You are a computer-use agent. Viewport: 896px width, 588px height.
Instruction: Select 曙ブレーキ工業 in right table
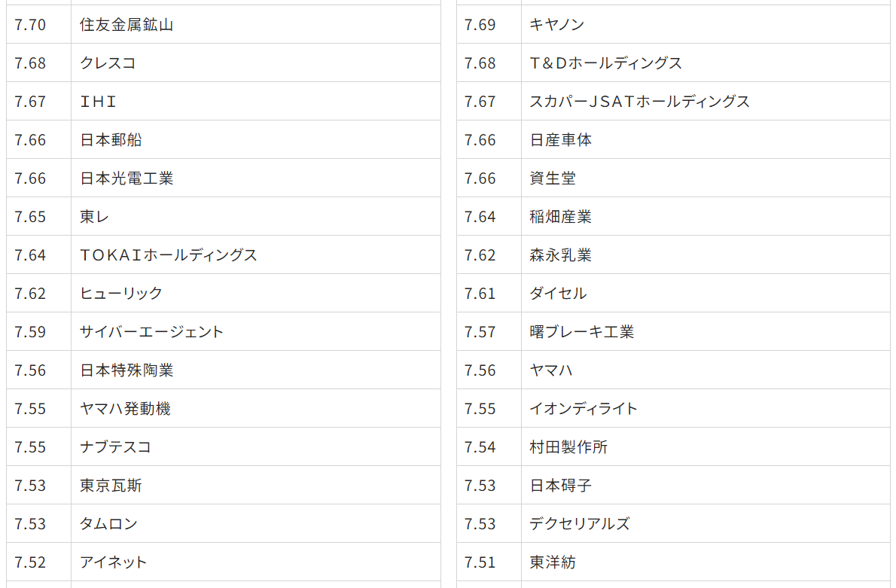tap(582, 332)
